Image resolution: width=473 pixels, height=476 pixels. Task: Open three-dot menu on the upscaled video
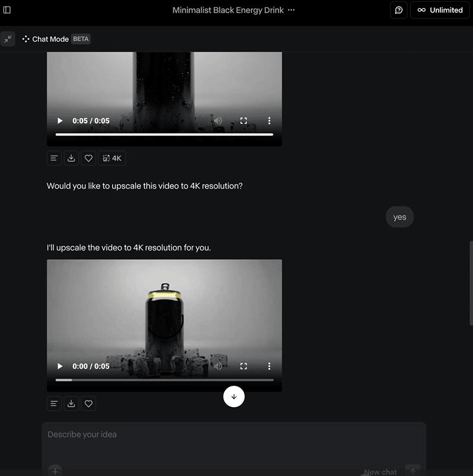point(269,366)
